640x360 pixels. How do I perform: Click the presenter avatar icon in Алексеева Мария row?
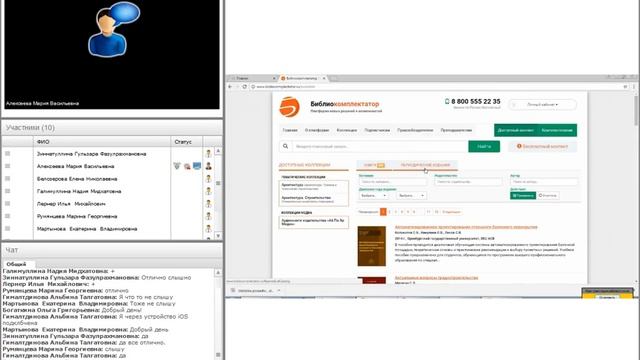click(x=209, y=166)
